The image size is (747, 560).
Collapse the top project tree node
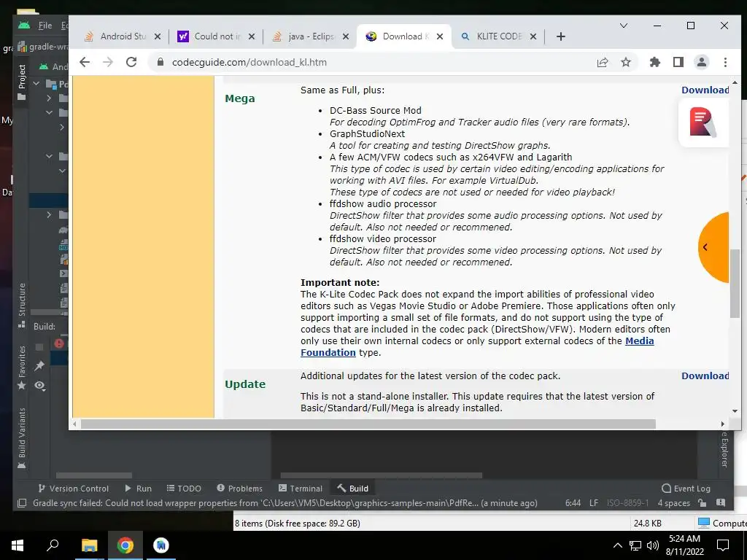(36, 83)
